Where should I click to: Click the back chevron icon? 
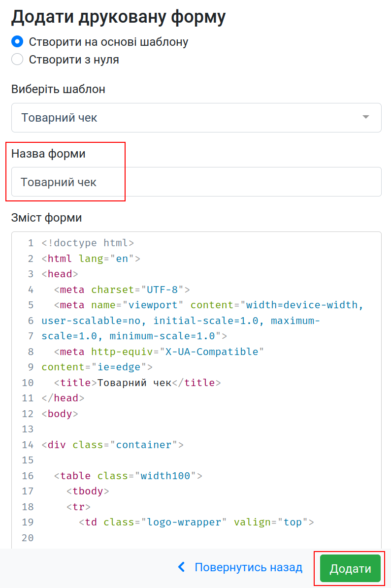click(182, 567)
